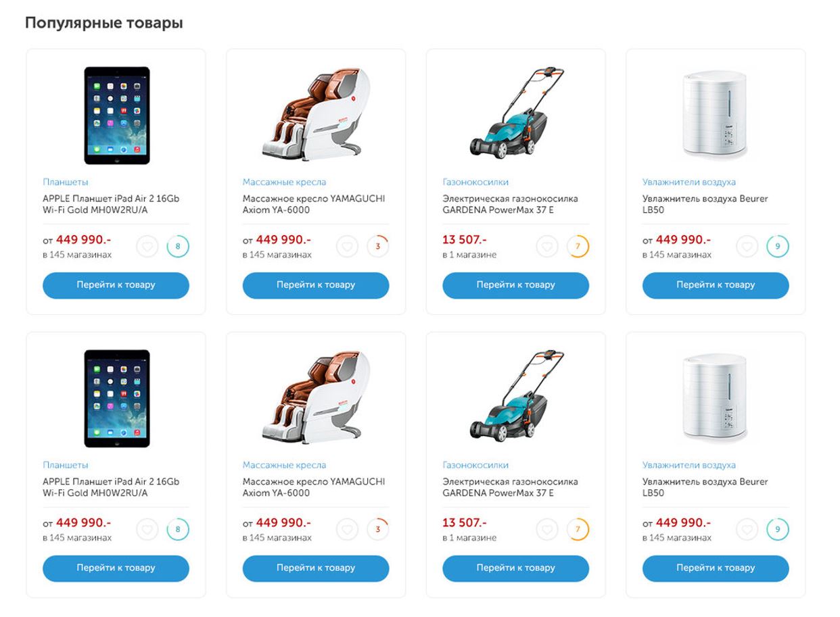
Task: Click Перейти к товару under top-row Beurer humidifier
Action: (716, 285)
